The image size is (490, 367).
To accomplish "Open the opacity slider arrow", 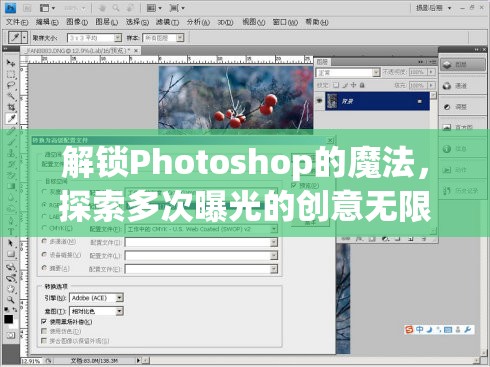I will [432, 72].
